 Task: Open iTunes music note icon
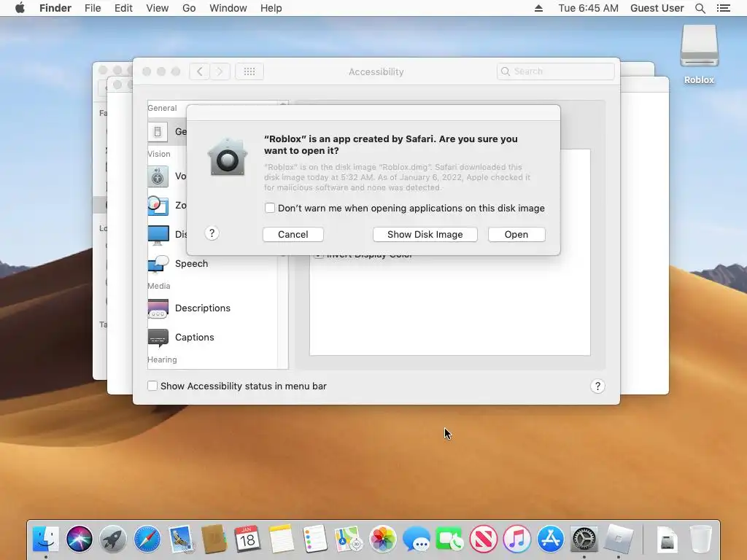click(517, 539)
